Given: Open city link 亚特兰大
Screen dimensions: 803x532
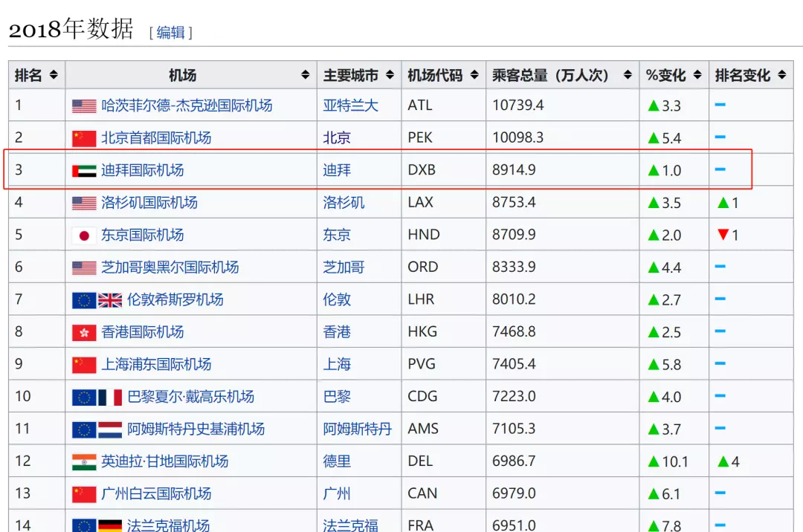Looking at the screenshot, I should 351,106.
